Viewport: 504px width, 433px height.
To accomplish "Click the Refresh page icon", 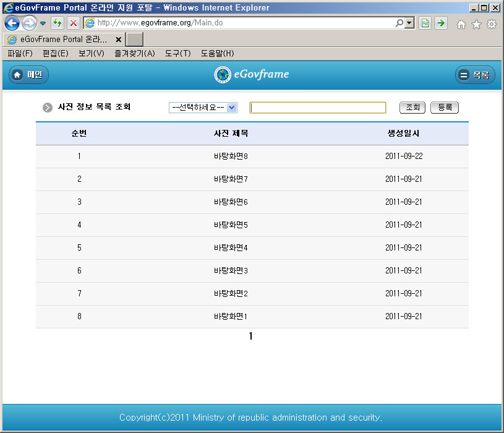I will 58,24.
